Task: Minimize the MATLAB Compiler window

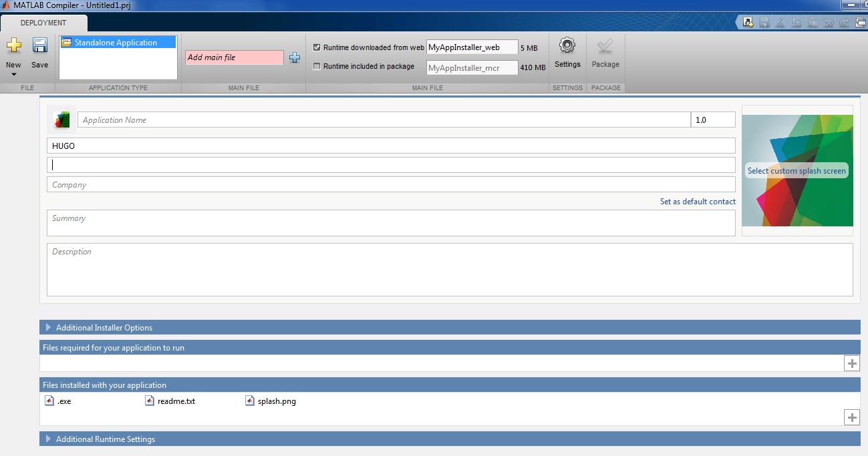Action: 851,5
